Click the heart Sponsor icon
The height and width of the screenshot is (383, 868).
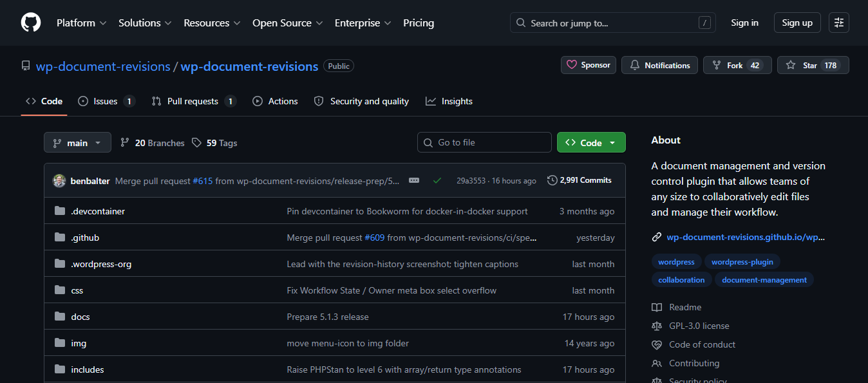coord(572,65)
